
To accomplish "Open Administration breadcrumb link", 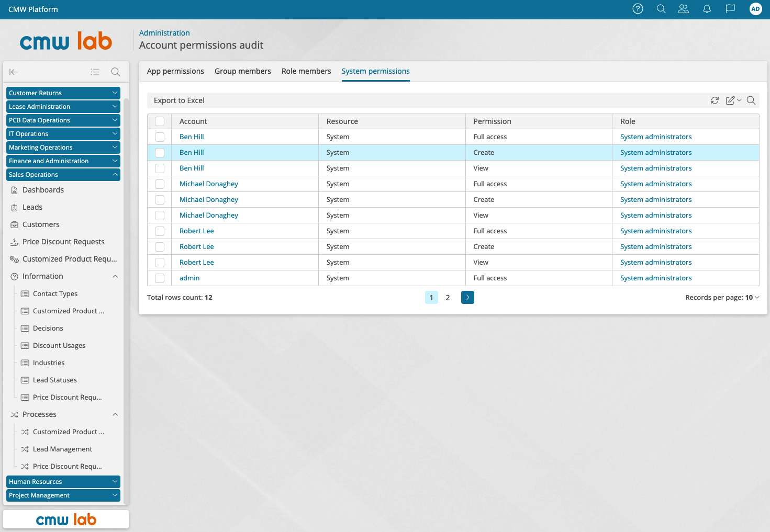I will tap(164, 33).
